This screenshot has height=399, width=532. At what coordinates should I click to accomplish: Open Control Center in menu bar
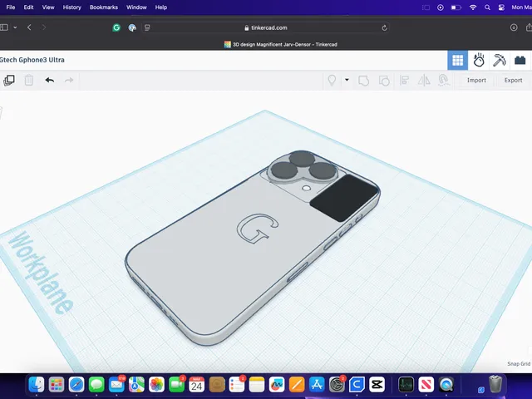(501, 7)
